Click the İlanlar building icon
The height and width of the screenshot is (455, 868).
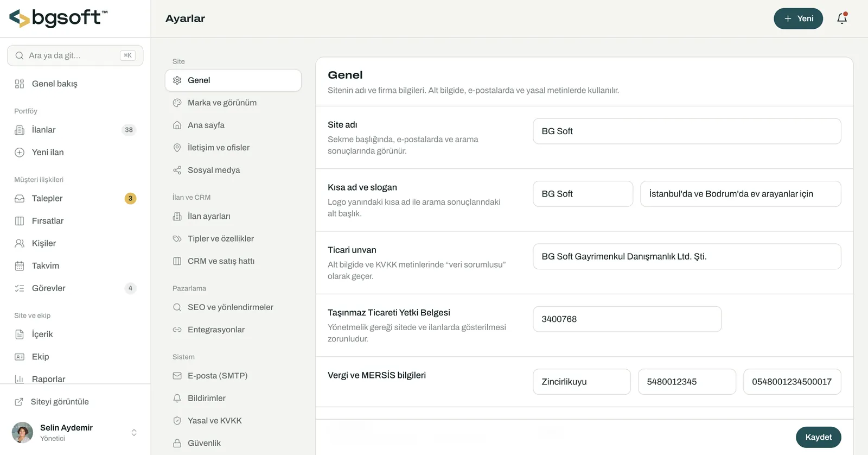20,130
